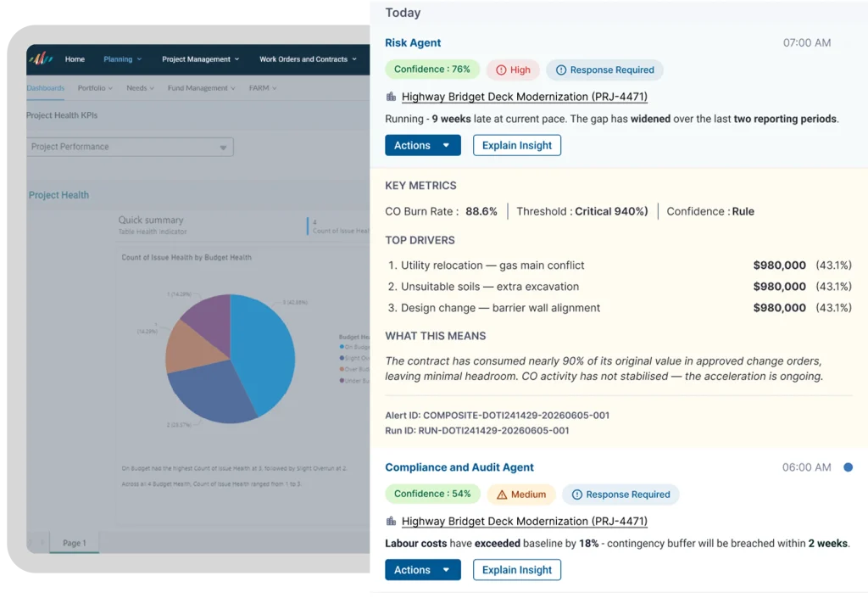This screenshot has width=868, height=598.
Task: Click the Medium severity triangle icon
Action: [x=502, y=495]
